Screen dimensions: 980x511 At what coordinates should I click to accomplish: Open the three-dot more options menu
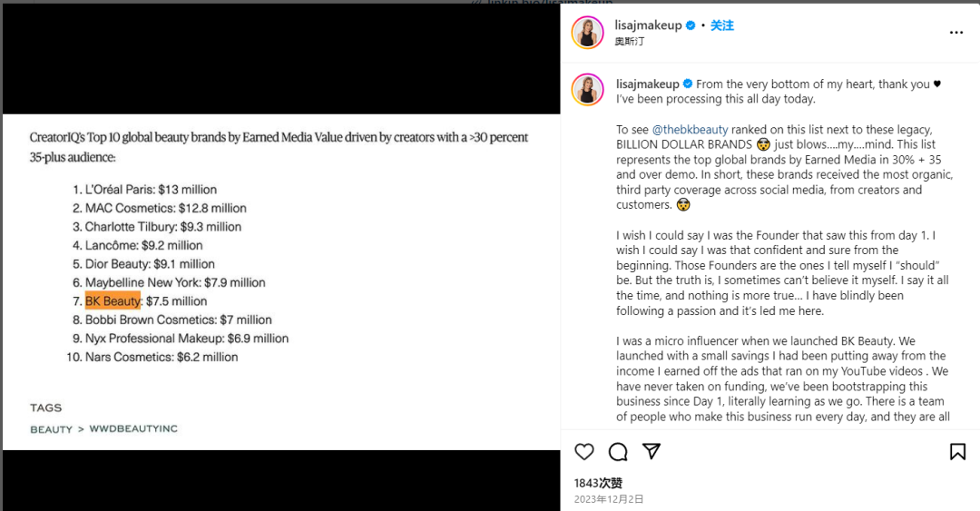tap(955, 33)
